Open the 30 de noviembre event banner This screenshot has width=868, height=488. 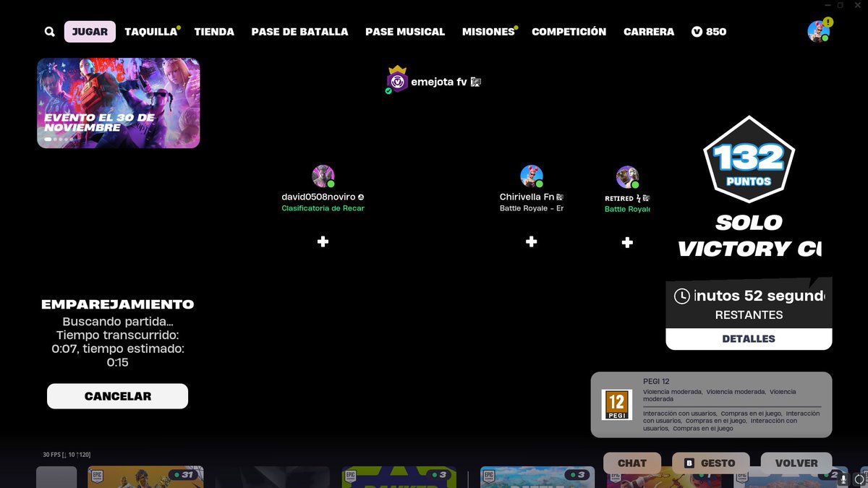click(x=119, y=103)
